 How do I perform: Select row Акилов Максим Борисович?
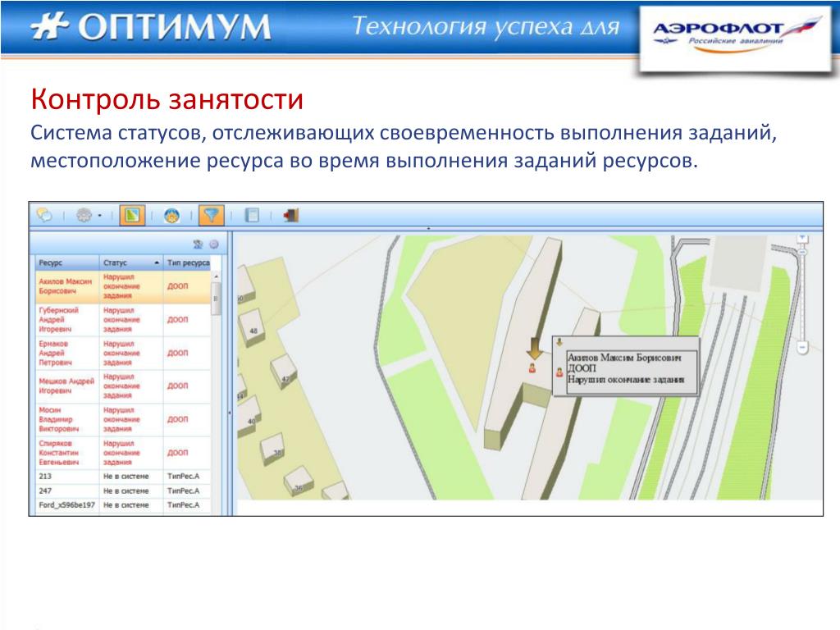66,287
